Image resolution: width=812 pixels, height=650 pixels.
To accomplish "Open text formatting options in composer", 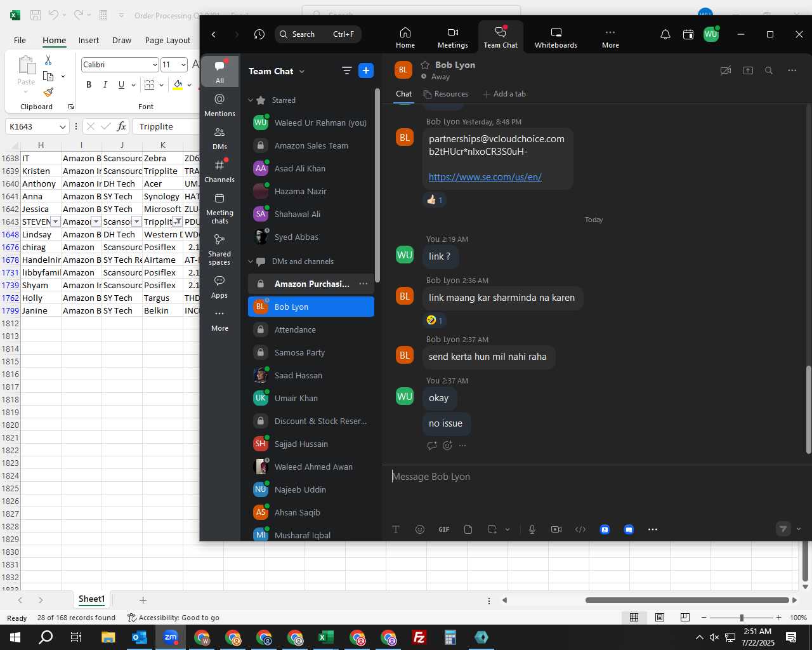I will (x=396, y=529).
